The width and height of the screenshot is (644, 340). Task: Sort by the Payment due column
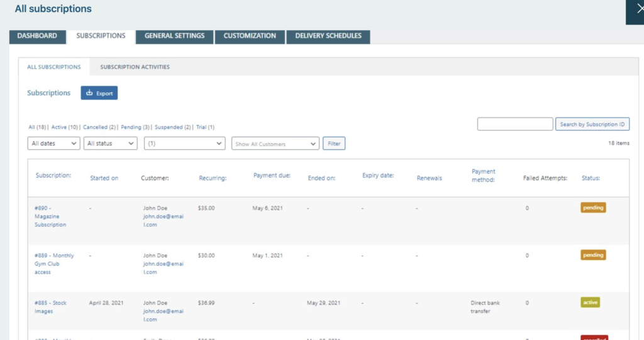272,176
